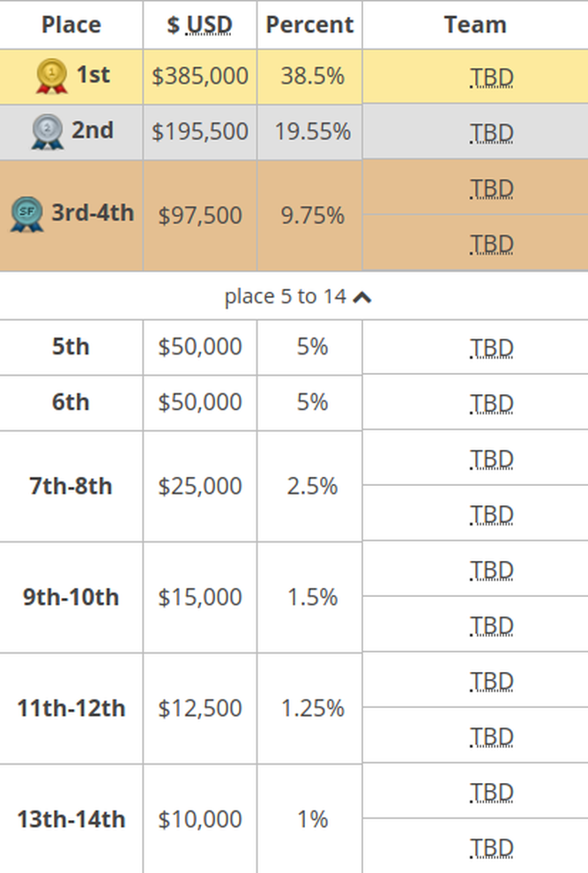
Task: Click TBD team in 1st place row
Action: point(492,78)
